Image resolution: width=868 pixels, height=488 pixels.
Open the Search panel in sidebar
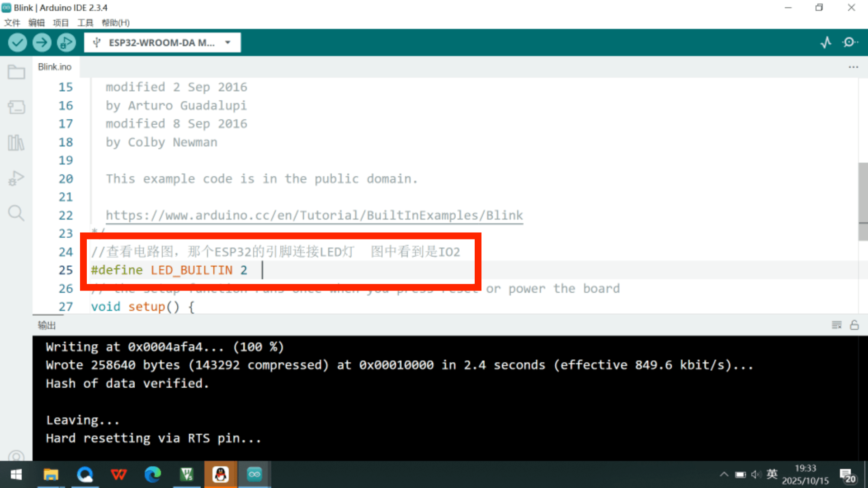click(x=16, y=213)
